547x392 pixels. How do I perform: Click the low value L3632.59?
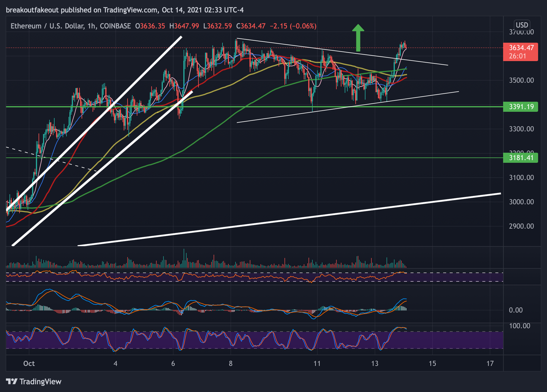pyautogui.click(x=217, y=26)
